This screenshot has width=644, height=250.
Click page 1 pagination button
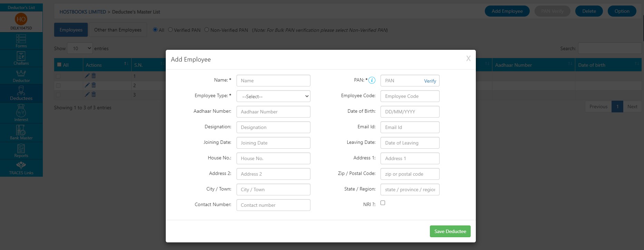click(617, 107)
